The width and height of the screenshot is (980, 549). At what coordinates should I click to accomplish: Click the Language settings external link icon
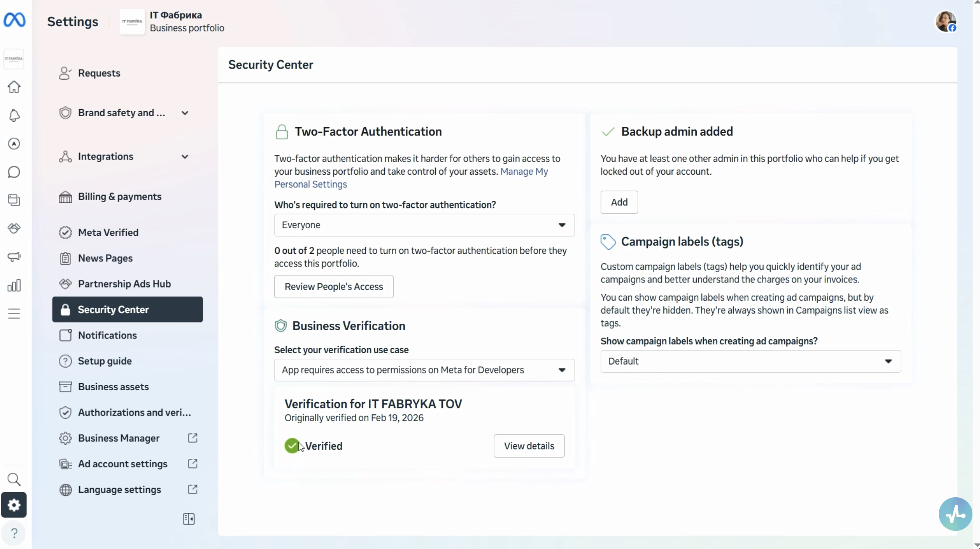192,489
